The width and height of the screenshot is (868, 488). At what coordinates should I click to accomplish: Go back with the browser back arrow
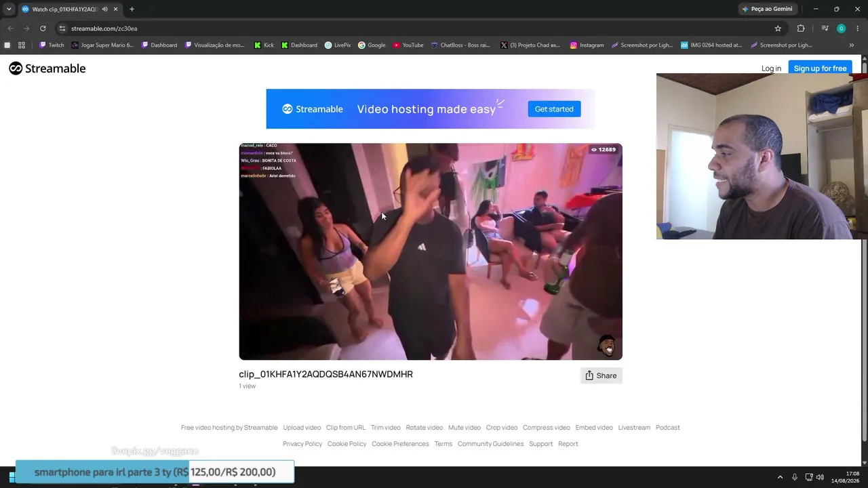click(10, 28)
